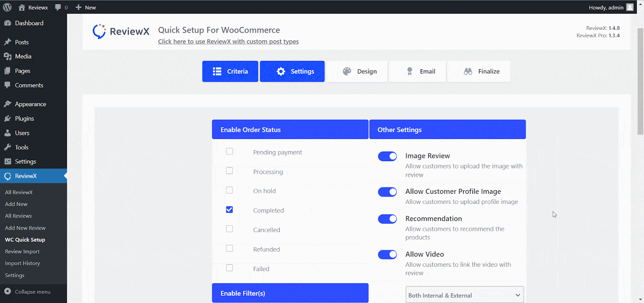The height and width of the screenshot is (303, 644).
Task: Open the comments bubble icon in admin bar
Action: click(x=58, y=7)
